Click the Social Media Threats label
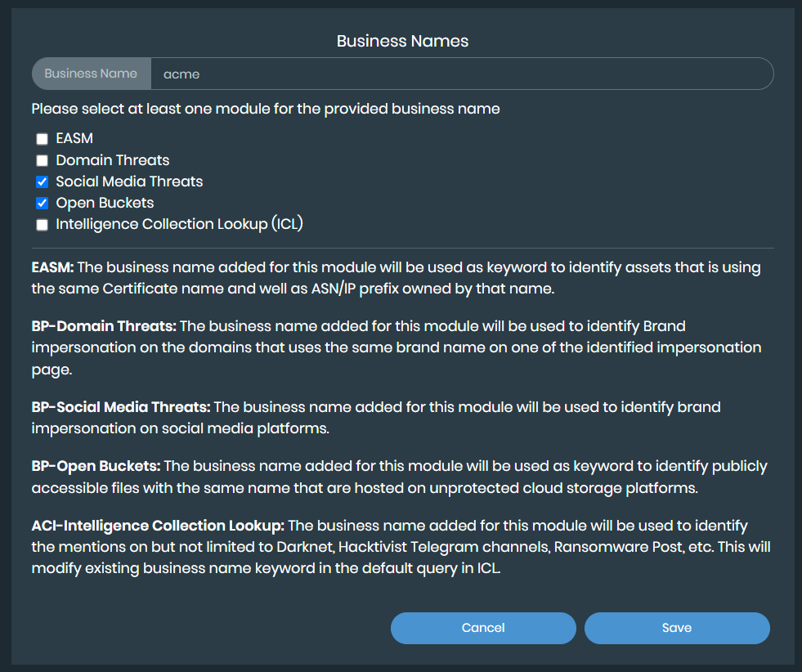This screenshot has height=672, width=802. coord(129,181)
